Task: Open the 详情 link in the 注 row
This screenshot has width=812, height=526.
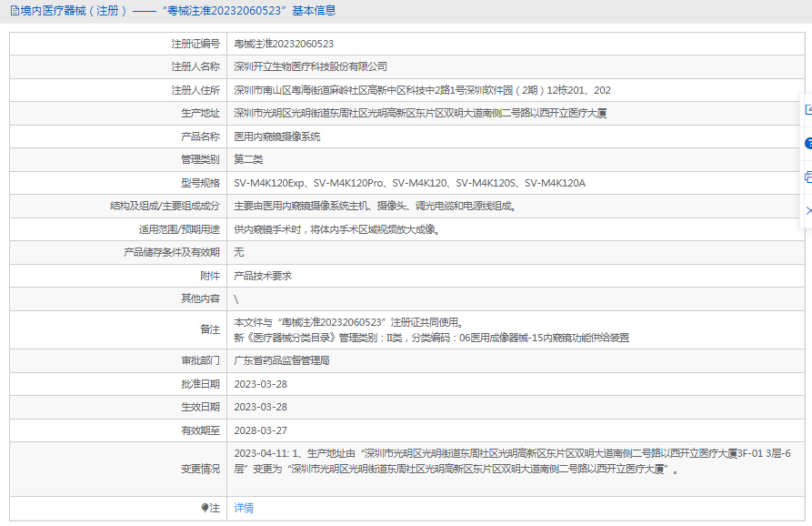Action: [244, 508]
